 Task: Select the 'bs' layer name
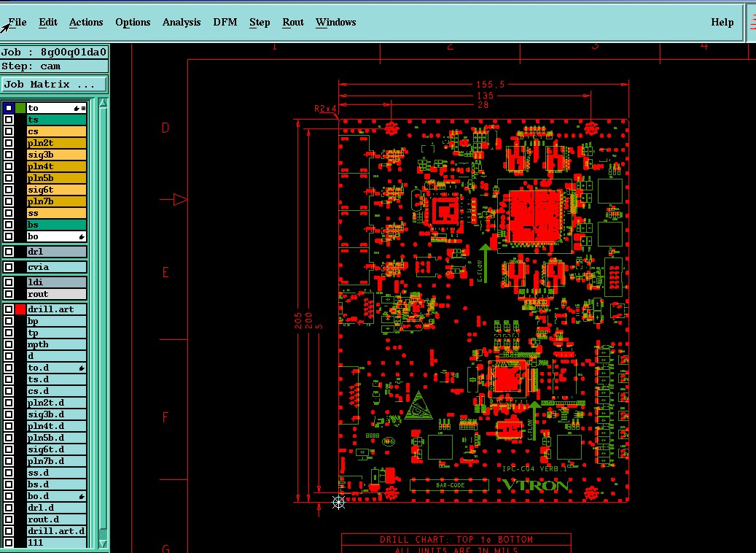[56, 225]
